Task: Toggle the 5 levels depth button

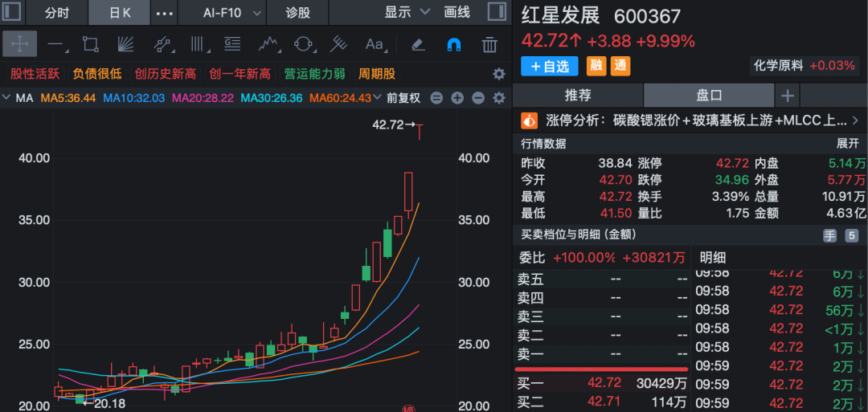Action: pyautogui.click(x=851, y=235)
